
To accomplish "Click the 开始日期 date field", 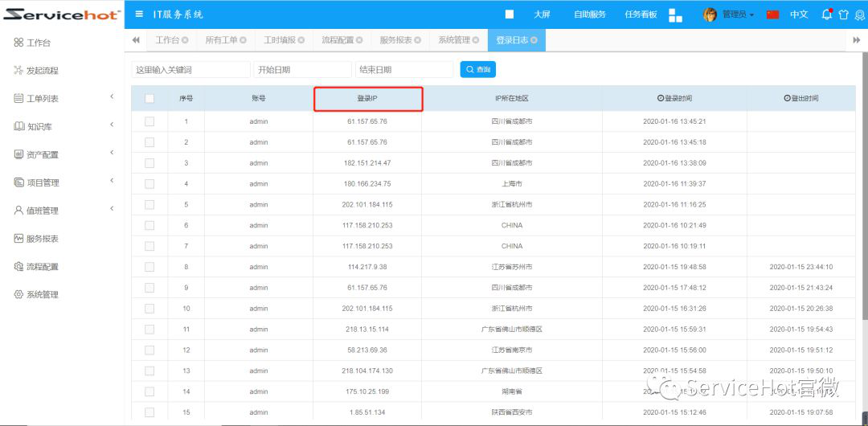I will coord(302,70).
